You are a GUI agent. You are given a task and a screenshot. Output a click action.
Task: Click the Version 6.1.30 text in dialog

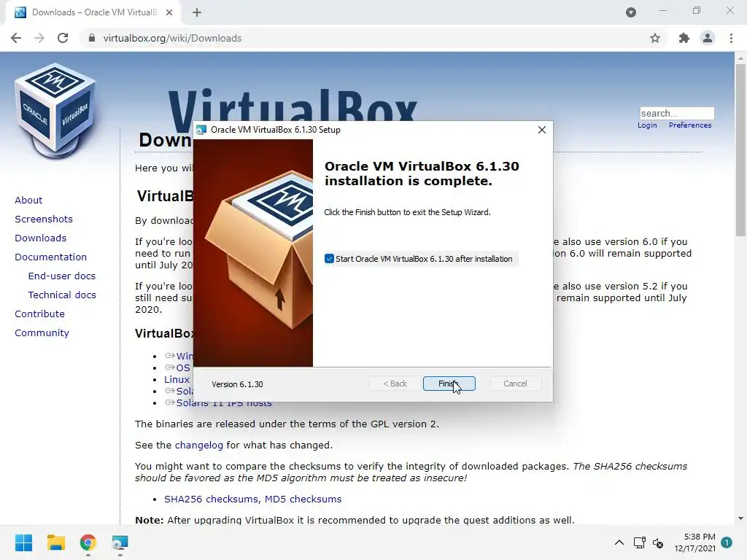237,384
